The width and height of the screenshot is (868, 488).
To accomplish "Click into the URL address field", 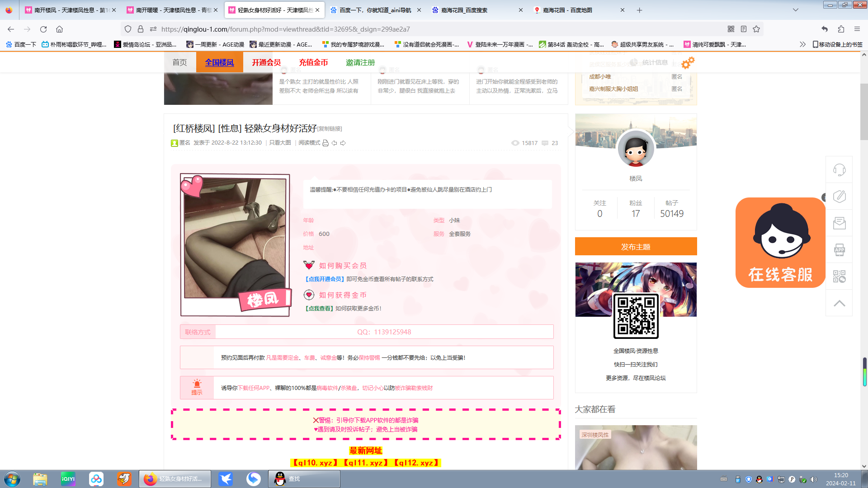I will (x=407, y=29).
